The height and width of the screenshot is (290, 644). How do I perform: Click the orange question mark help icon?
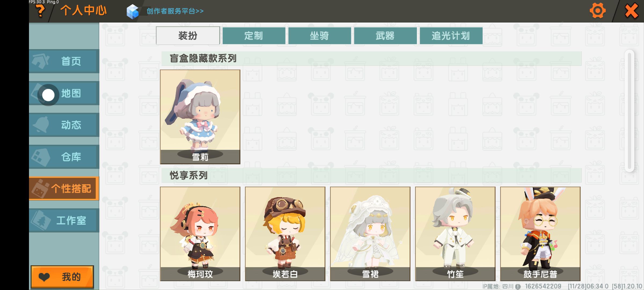[40, 11]
